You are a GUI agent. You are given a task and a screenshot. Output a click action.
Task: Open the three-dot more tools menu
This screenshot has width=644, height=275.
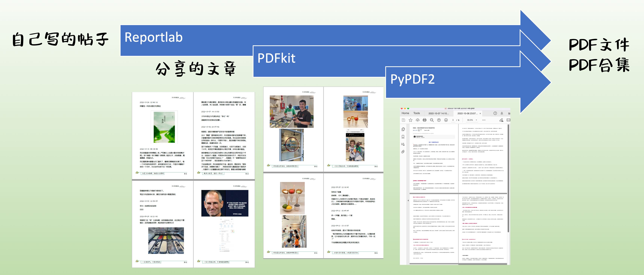pyautogui.click(x=484, y=120)
